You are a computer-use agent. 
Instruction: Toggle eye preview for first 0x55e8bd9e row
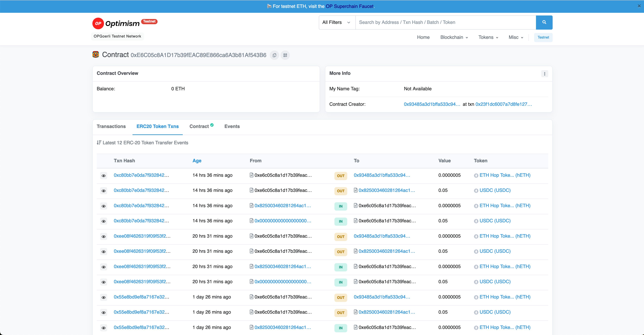[103, 297]
